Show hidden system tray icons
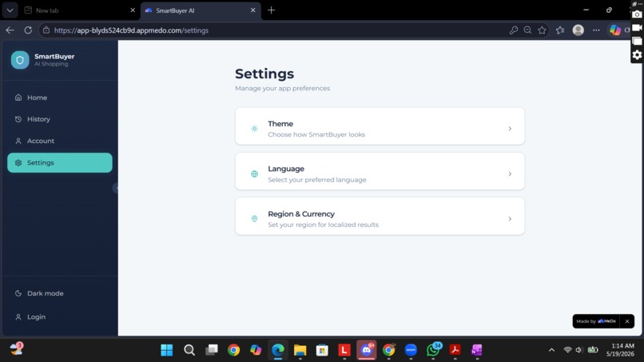The width and height of the screenshot is (644, 362). (551, 350)
